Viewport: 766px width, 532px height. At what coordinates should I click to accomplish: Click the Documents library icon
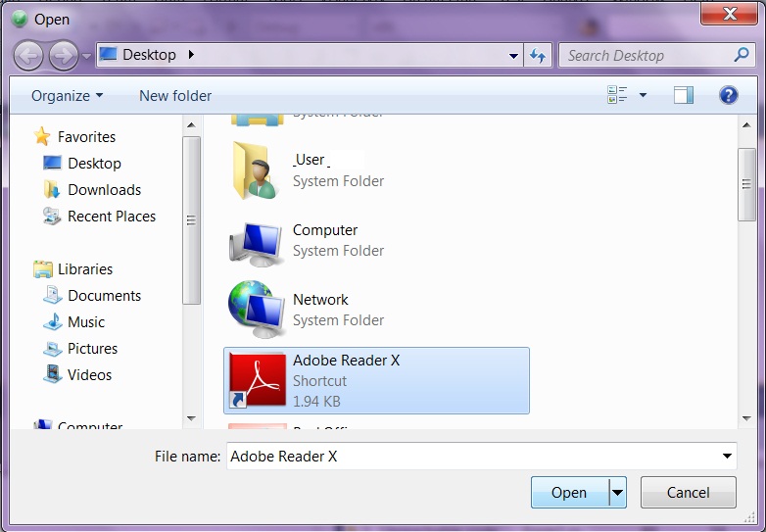point(52,296)
